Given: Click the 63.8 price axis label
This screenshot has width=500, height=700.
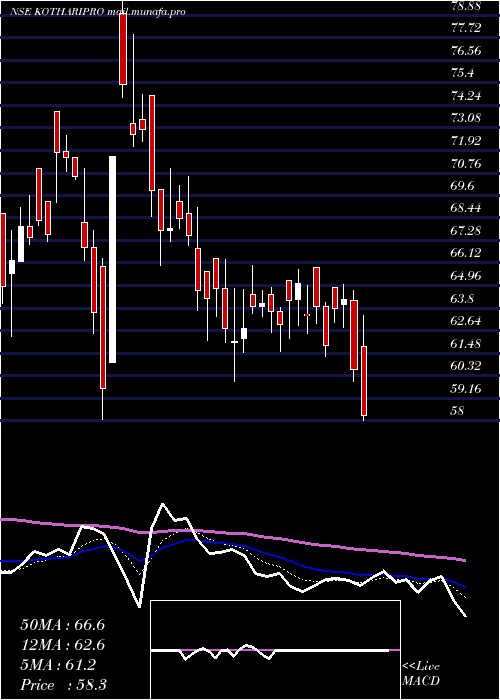Looking at the screenshot, I should (464, 298).
